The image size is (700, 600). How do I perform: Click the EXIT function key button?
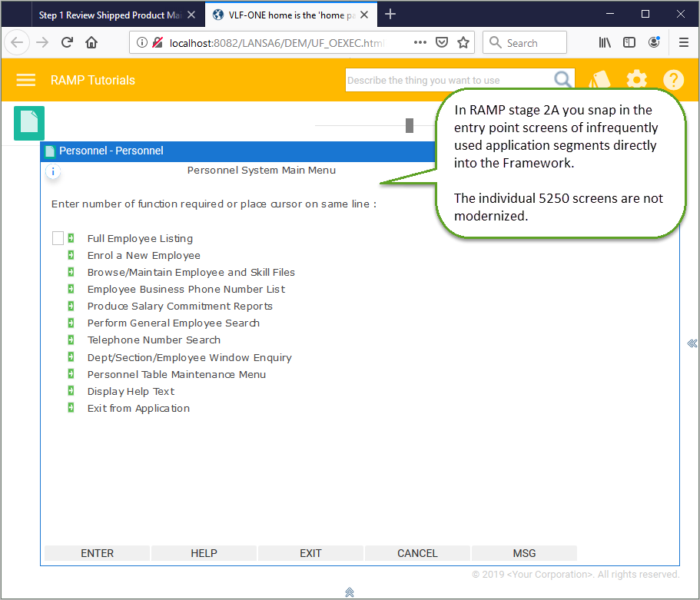(x=310, y=553)
